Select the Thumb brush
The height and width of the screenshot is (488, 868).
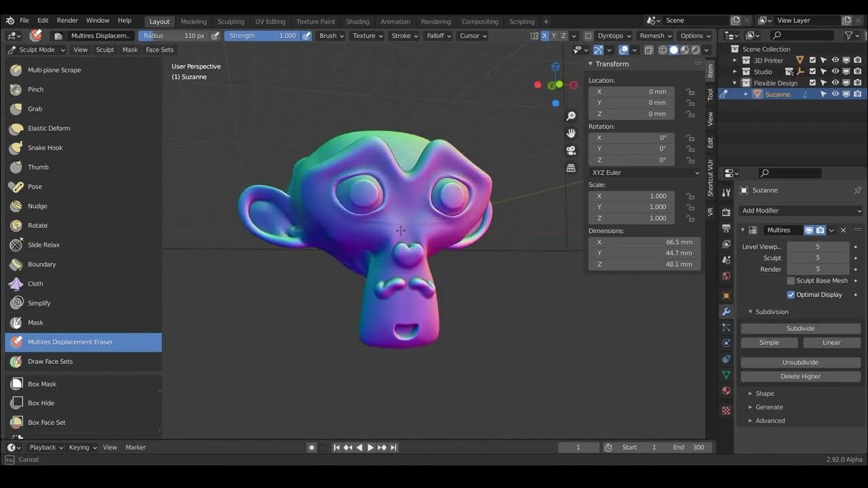pyautogui.click(x=83, y=167)
